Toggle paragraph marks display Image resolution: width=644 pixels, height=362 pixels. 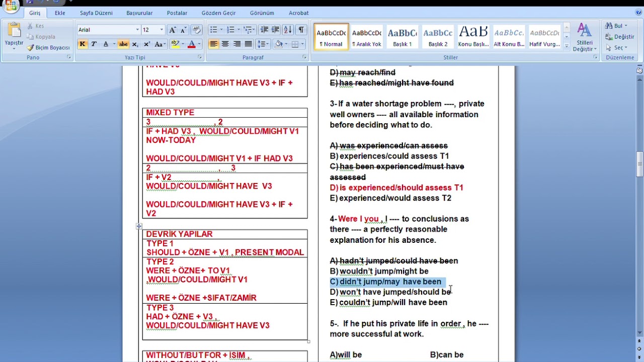[x=301, y=30]
